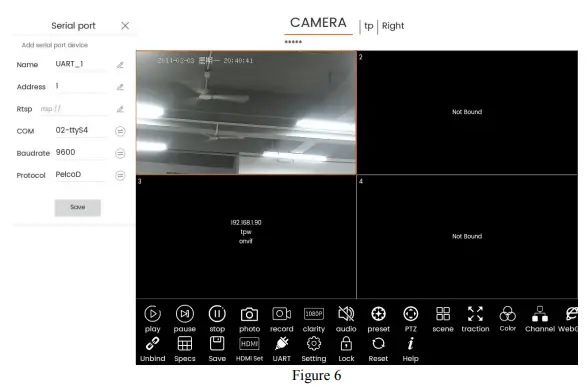
Task: Select the preset icon
Action: coord(378,314)
